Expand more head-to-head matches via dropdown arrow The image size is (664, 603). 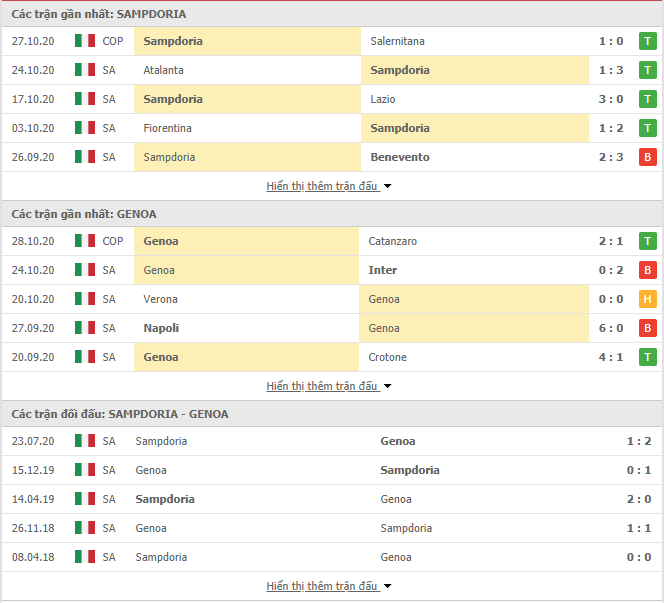[x=387, y=586]
